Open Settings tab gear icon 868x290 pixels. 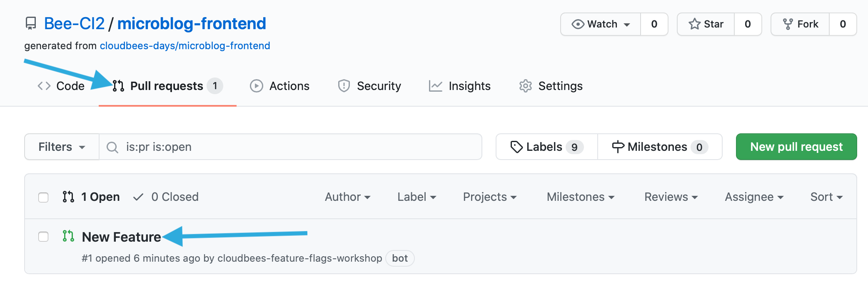[x=526, y=86]
